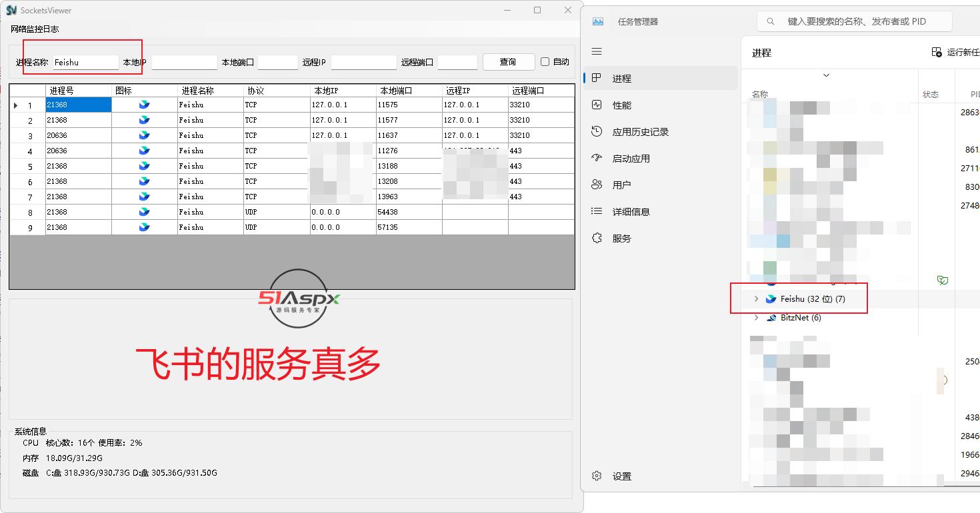
Task: Click the Task Manager app icon
Action: (598, 21)
